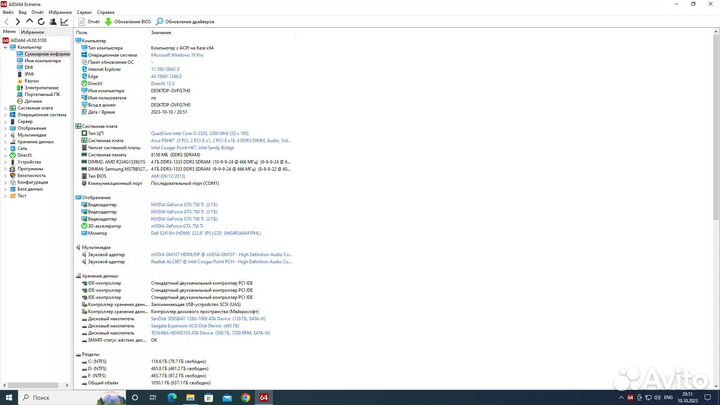
Task: Open the Отчёт toolbar button
Action: (89, 22)
